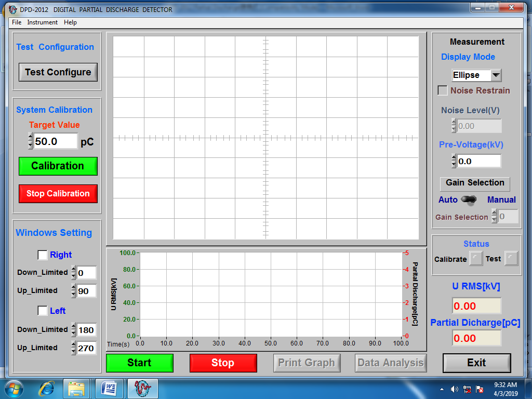The width and height of the screenshot is (532, 399).
Task: Open Windows Explorer folder icon in taskbar
Action: click(76, 389)
